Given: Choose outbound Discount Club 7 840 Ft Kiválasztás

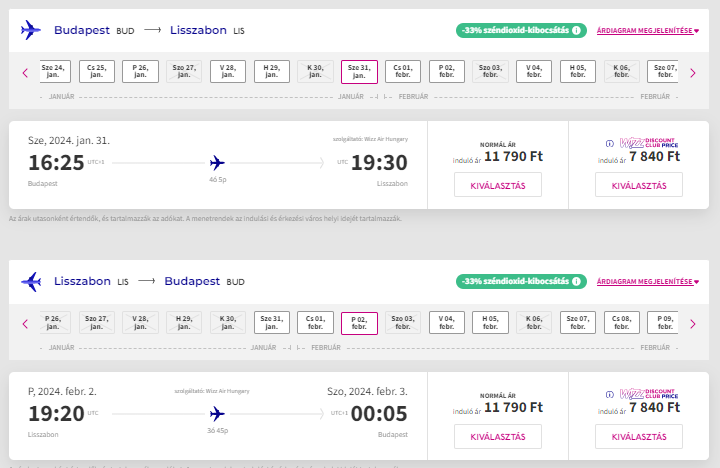Looking at the screenshot, I should click(x=638, y=185).
